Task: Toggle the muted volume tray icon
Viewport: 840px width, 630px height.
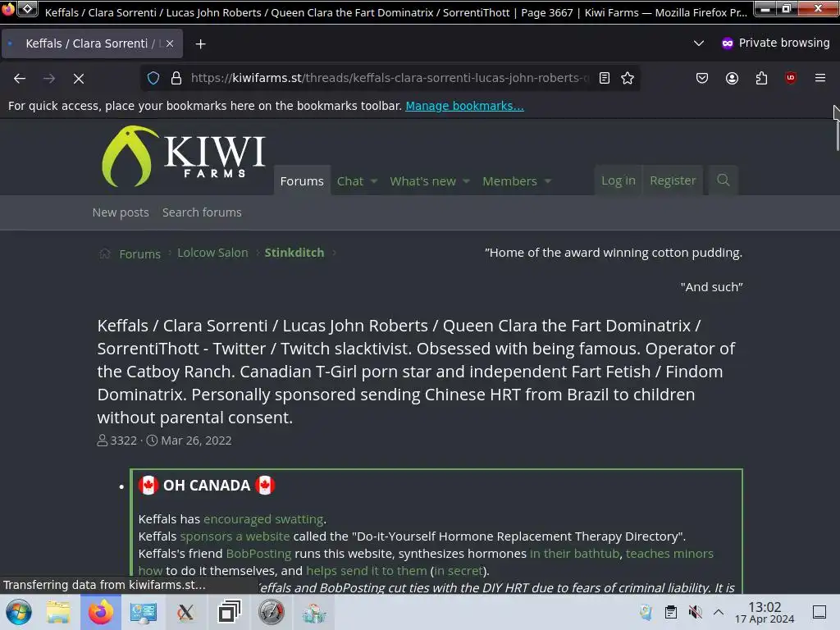Action: 695,612
